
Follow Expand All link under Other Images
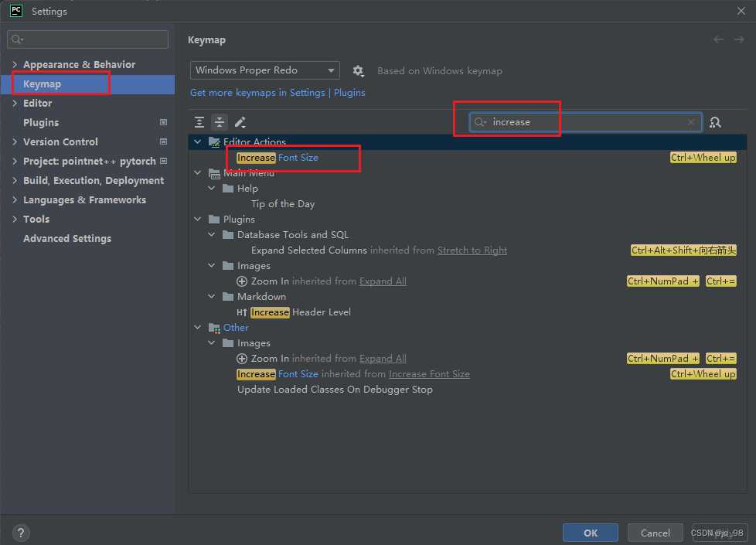tap(383, 359)
